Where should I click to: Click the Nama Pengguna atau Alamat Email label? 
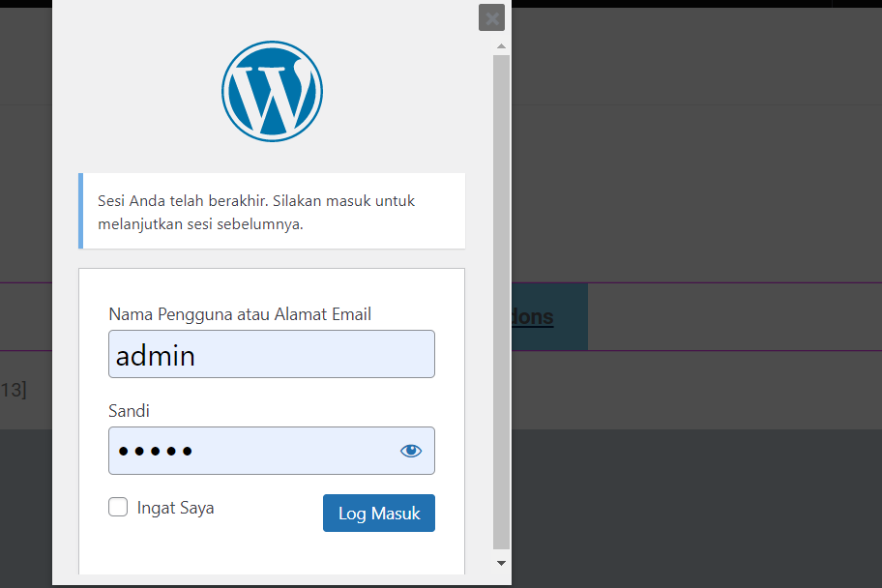coord(240,314)
